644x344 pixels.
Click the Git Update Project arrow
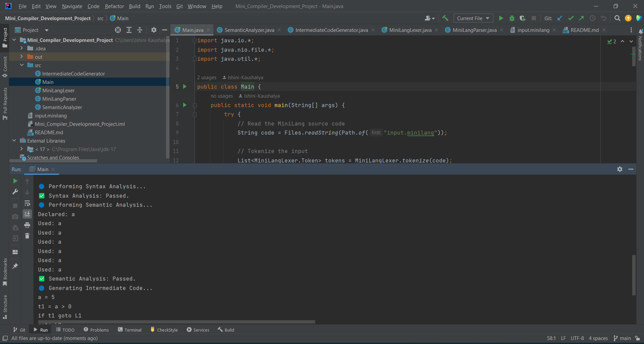tap(560, 18)
